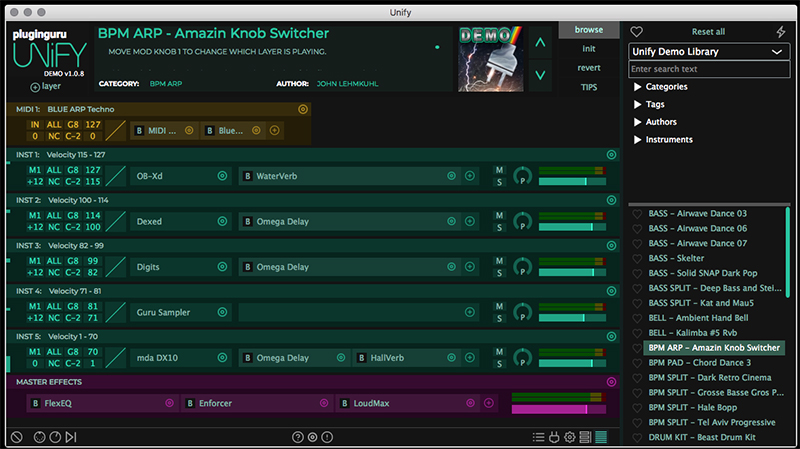Open the help question mark icon
The width and height of the screenshot is (800, 449).
pyautogui.click(x=297, y=437)
